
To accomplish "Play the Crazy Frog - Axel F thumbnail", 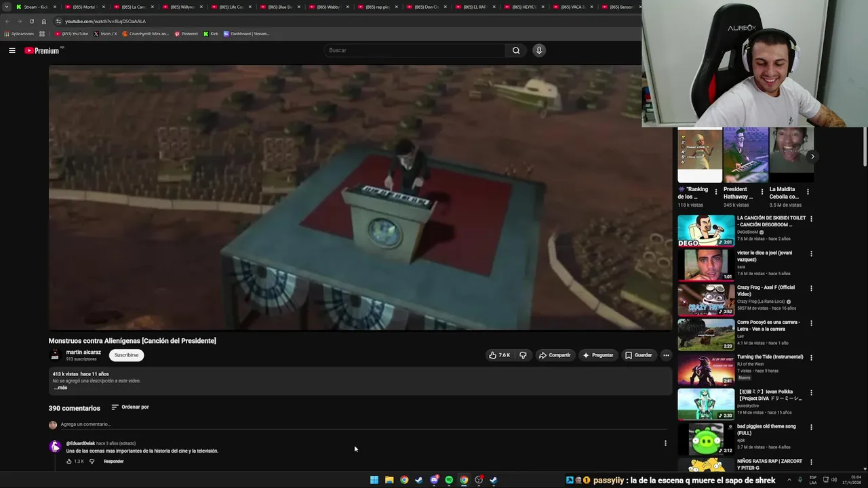I will (x=706, y=300).
